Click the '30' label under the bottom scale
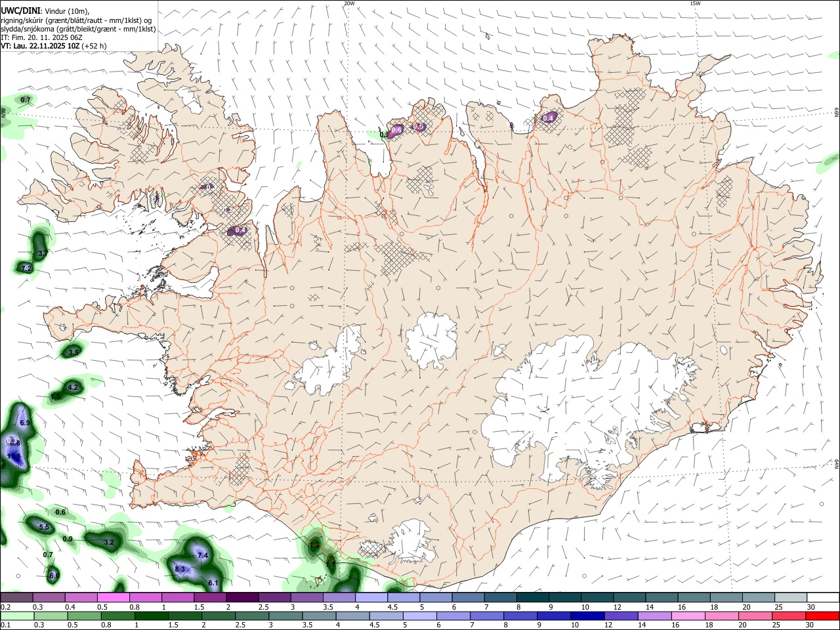 point(809,625)
